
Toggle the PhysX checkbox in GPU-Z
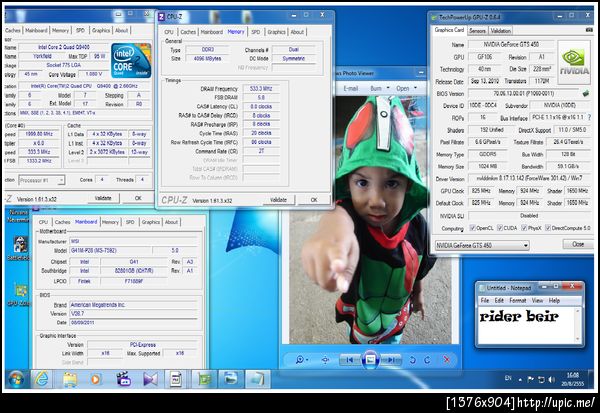coord(524,228)
